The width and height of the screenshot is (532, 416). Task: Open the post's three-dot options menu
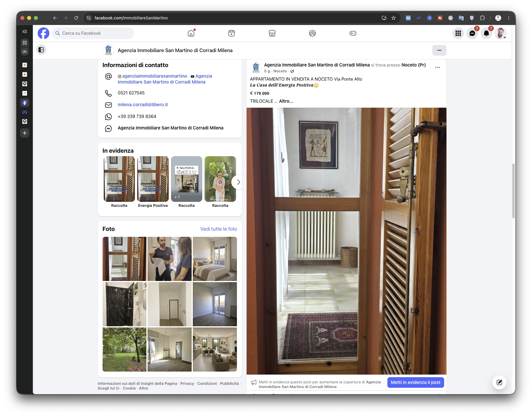(x=438, y=67)
